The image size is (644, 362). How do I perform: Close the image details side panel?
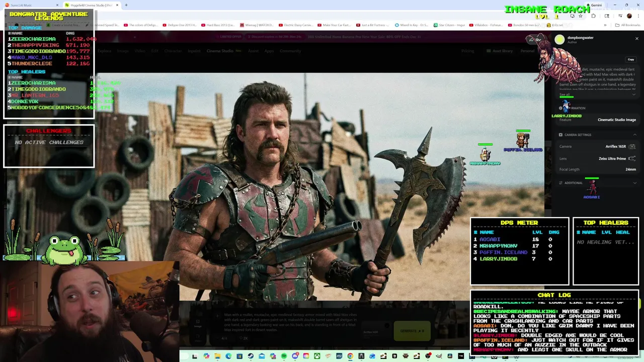pos(637,39)
